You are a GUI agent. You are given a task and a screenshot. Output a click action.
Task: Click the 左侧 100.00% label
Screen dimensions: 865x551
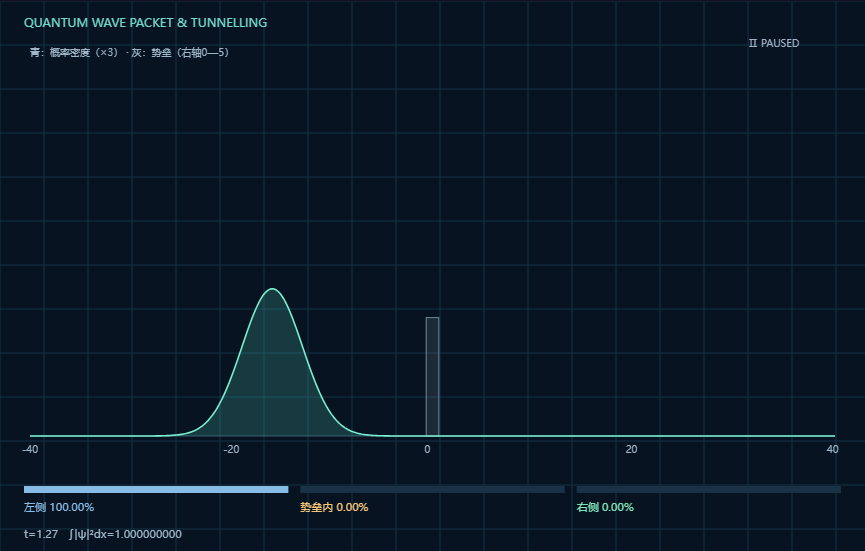coord(59,507)
